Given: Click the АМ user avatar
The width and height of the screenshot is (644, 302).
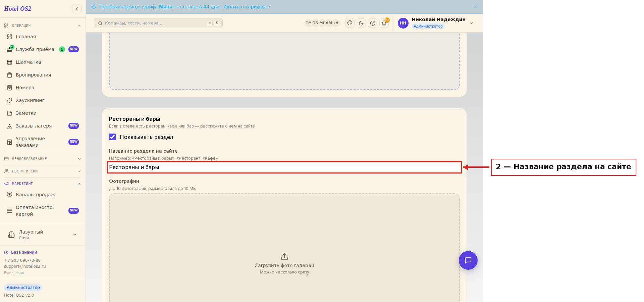Looking at the screenshot, I should coord(329,23).
